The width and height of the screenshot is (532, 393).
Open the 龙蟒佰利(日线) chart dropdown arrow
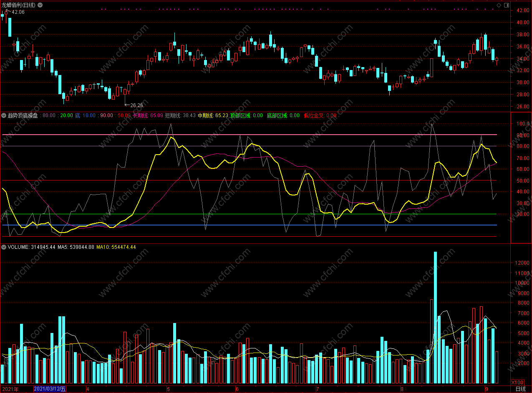tap(40, 5)
